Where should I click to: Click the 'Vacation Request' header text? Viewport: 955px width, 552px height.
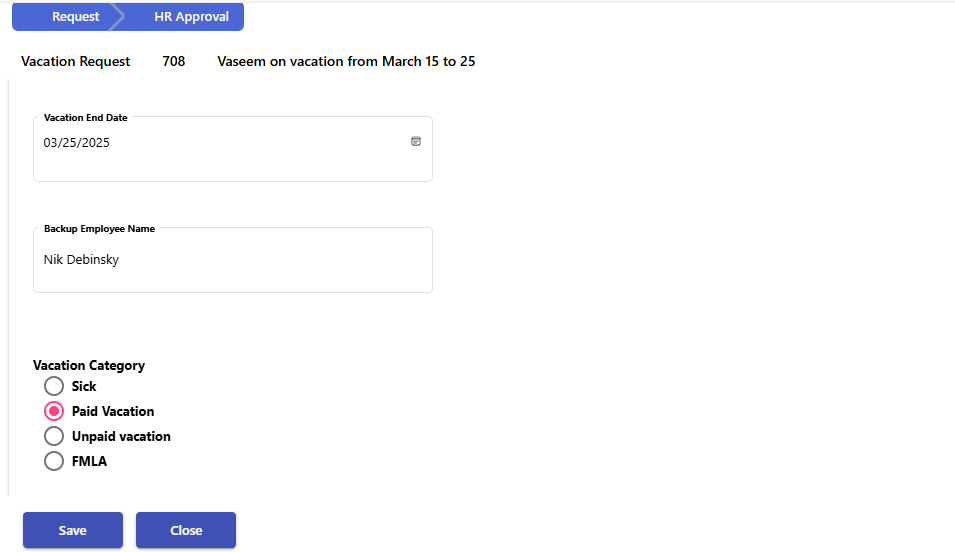[x=76, y=62]
